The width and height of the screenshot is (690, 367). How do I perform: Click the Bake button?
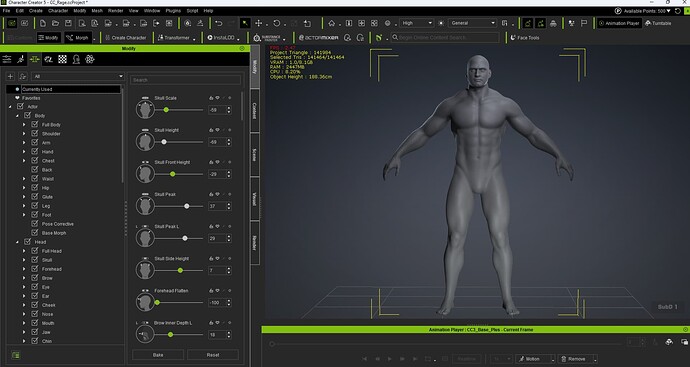[x=158, y=355]
